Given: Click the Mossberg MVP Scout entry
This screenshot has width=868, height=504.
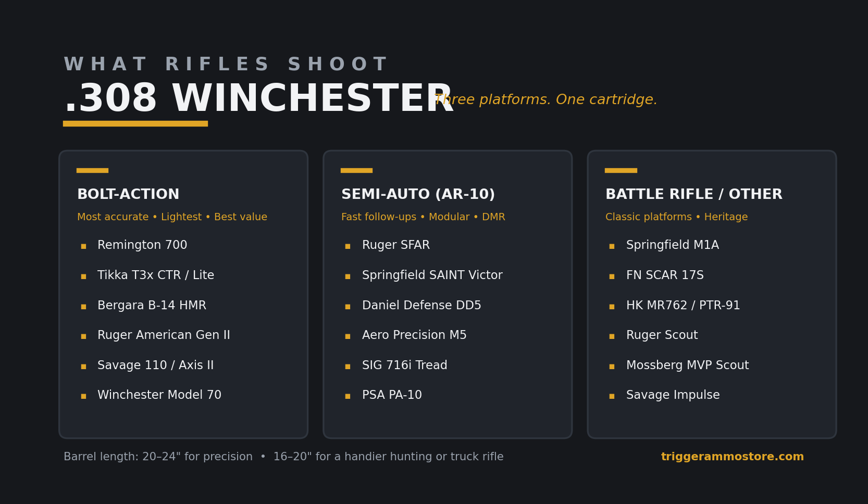Looking at the screenshot, I should (x=687, y=365).
